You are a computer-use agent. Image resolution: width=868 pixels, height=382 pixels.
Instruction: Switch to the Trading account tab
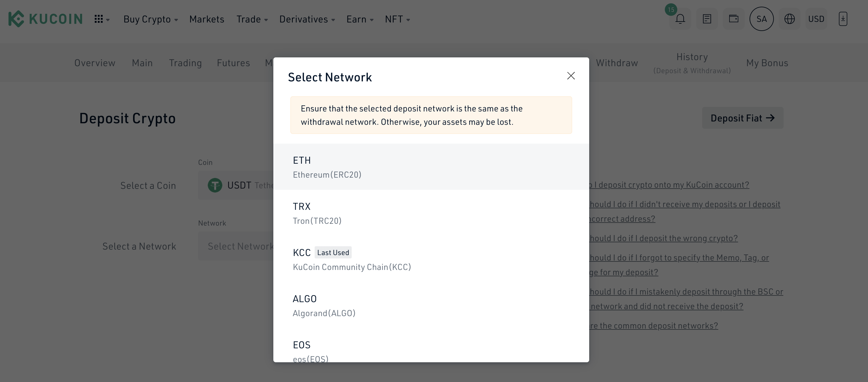coord(185,63)
